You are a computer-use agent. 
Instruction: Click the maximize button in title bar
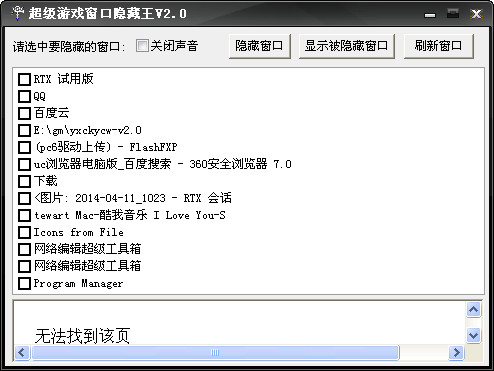[x=453, y=14]
